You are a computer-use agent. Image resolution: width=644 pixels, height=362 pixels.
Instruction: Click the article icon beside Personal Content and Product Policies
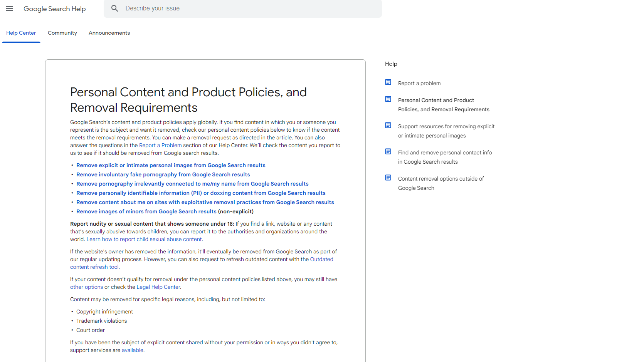[388, 99]
